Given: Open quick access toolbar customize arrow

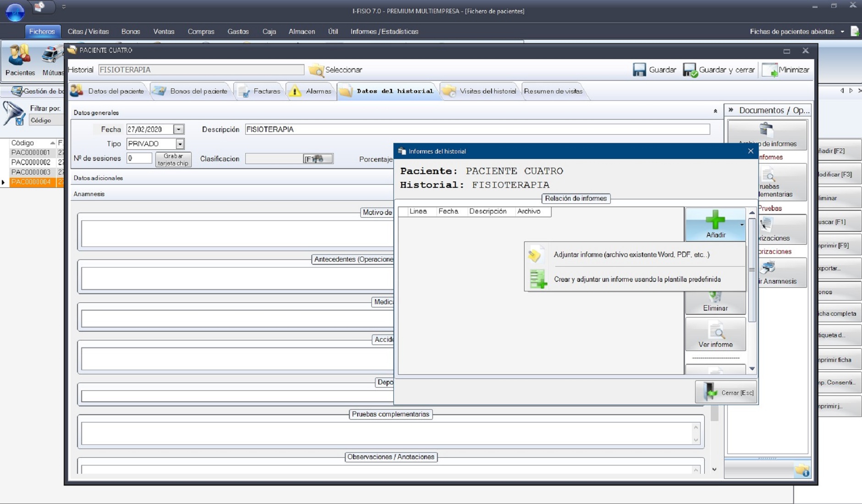Looking at the screenshot, I should (x=64, y=7).
